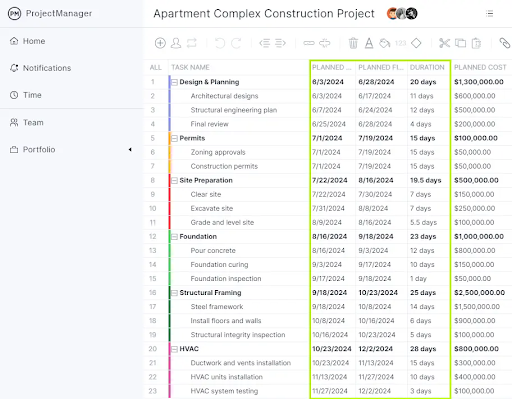Select the HVAC units installation task
Screen dimensions: 512x399
(227, 377)
